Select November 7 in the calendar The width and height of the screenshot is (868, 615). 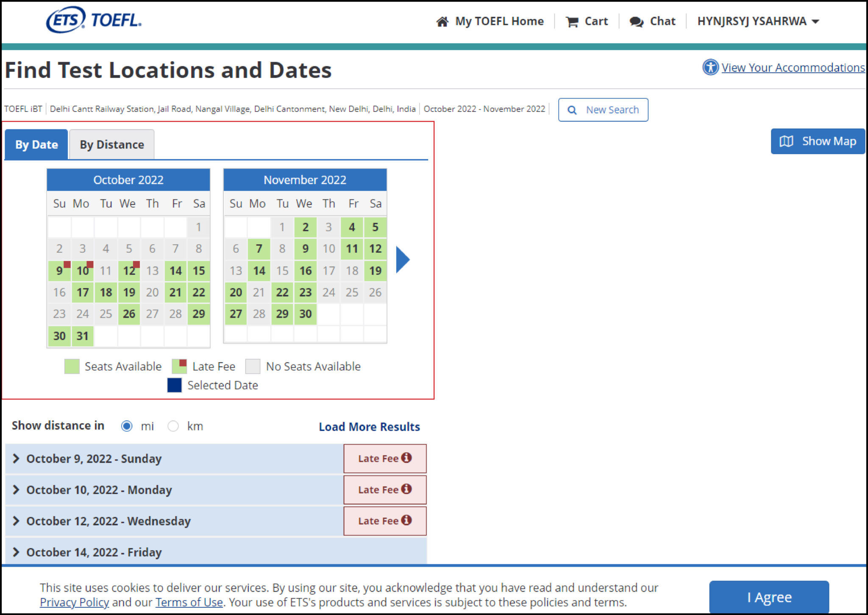click(259, 249)
